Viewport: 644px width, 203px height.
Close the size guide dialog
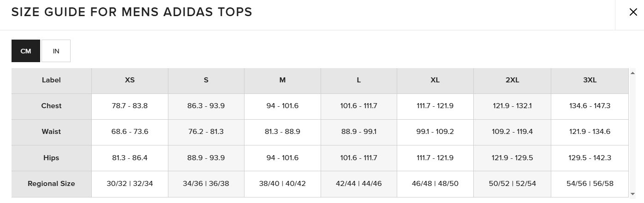(633, 12)
